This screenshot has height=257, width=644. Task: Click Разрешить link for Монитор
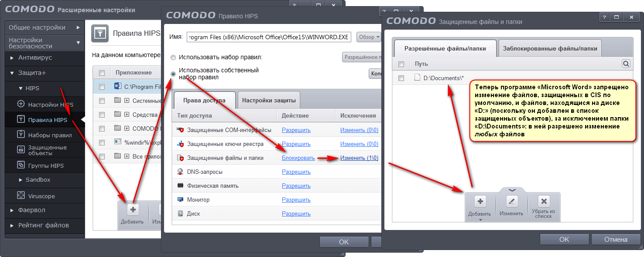(296, 200)
